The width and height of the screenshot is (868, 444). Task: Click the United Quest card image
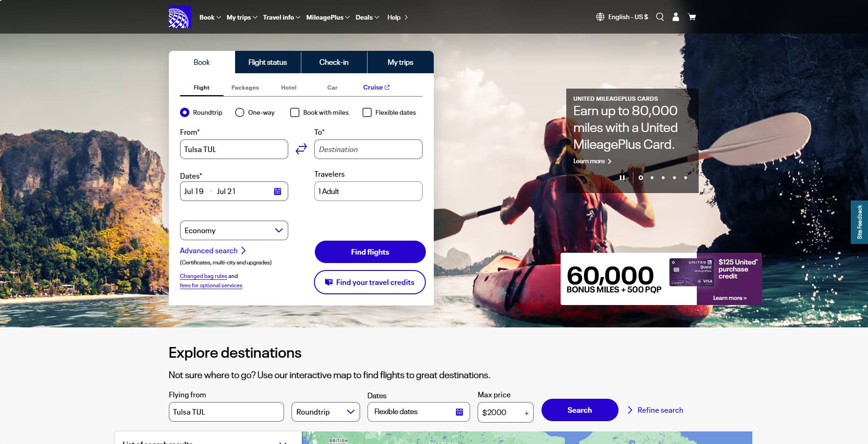point(691,272)
